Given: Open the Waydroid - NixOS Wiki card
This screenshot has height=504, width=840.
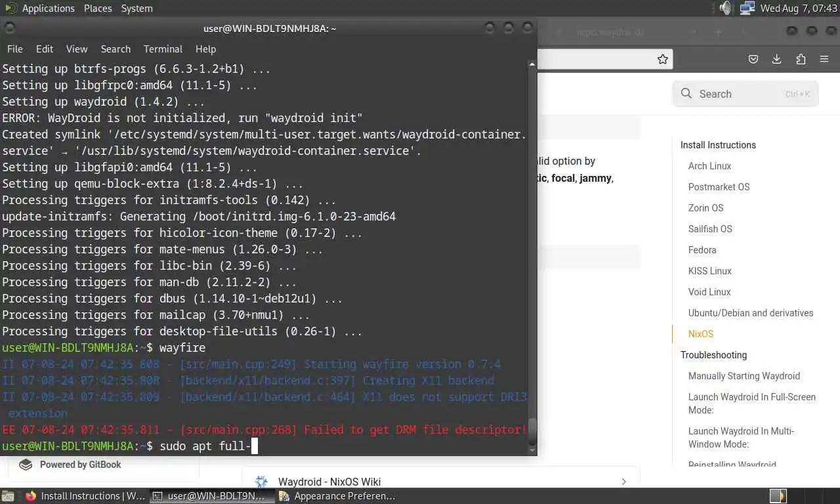Looking at the screenshot, I should pyautogui.click(x=440, y=482).
